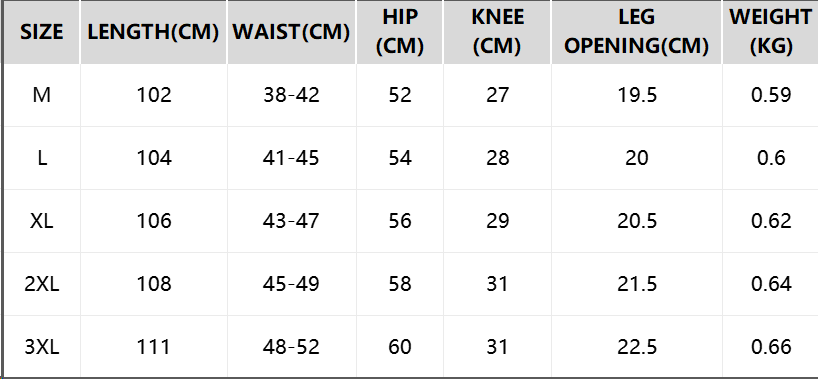Image resolution: width=818 pixels, height=379 pixels.
Task: Click the 2XL size cell
Action: point(41,285)
